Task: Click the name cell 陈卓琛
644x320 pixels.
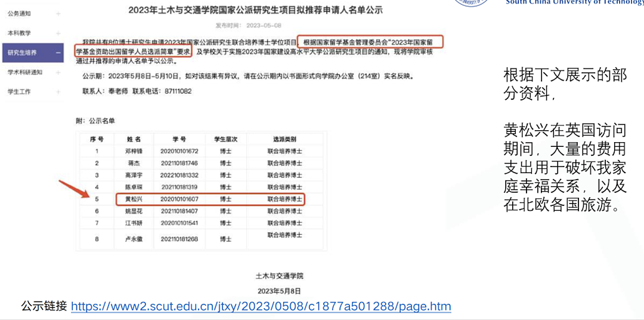Action: 134,187
